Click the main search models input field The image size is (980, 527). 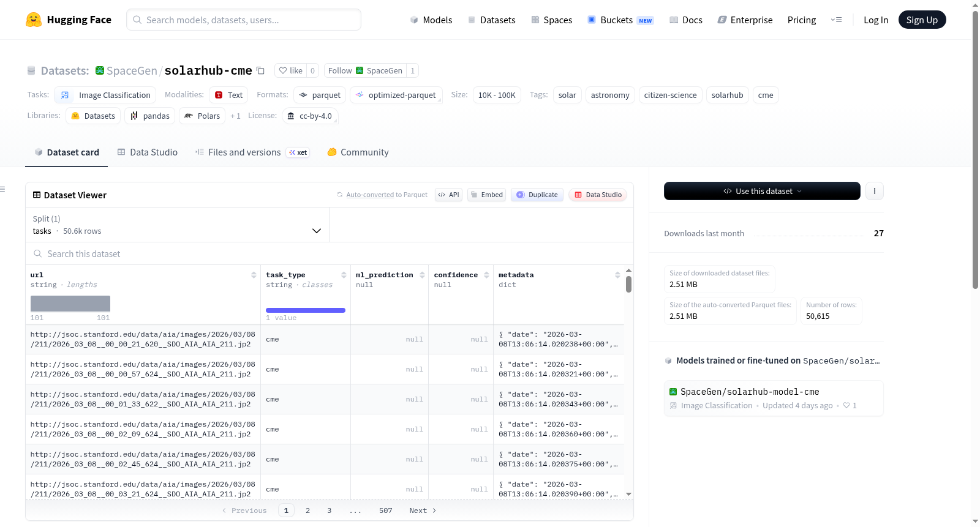click(x=244, y=20)
